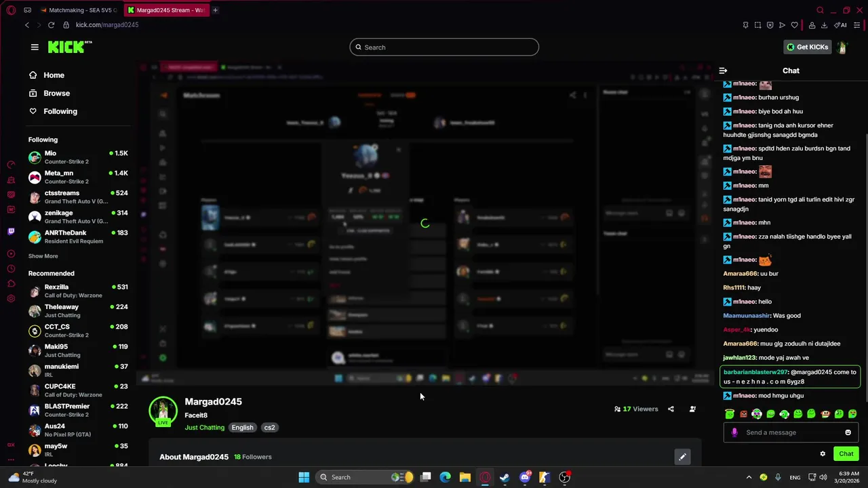Click the heart bookmark icon in address bar
Screen dimensions: 868x488
(x=794, y=25)
